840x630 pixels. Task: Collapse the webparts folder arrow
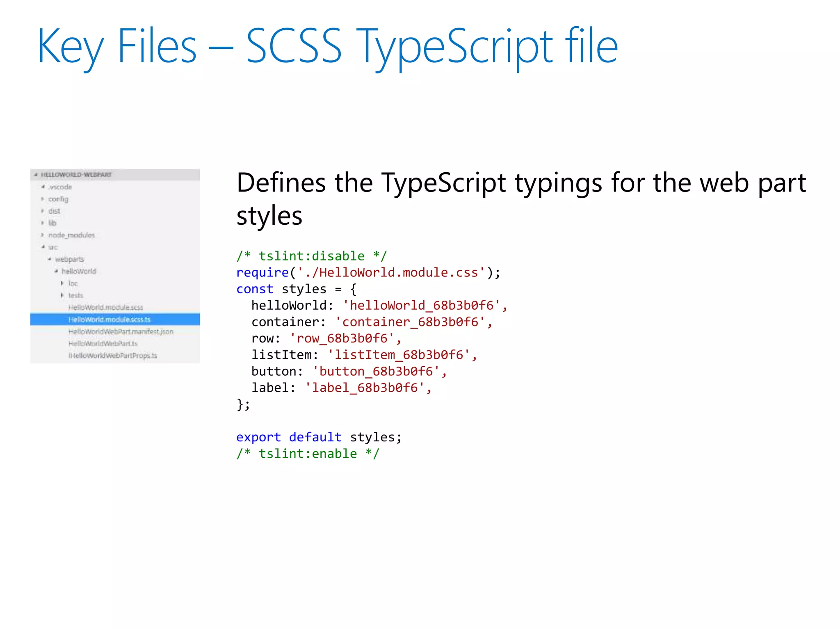tap(49, 259)
